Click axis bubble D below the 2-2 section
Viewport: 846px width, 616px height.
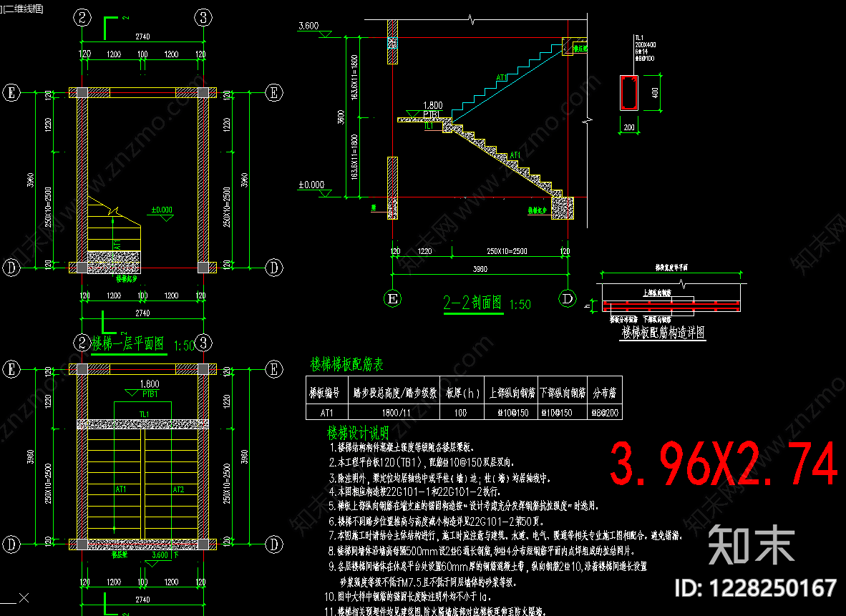point(567,299)
